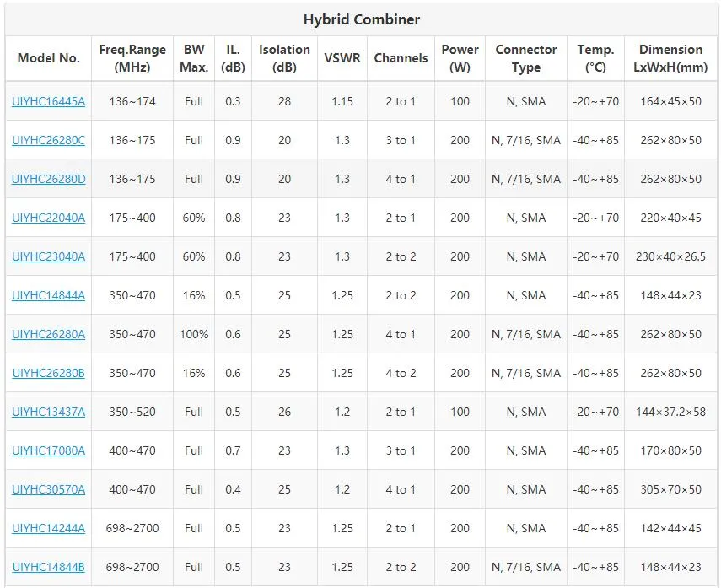Select the Dimension LxWxH(mm) header
Screen dimensions: 721x588
pyautogui.click(x=670, y=58)
